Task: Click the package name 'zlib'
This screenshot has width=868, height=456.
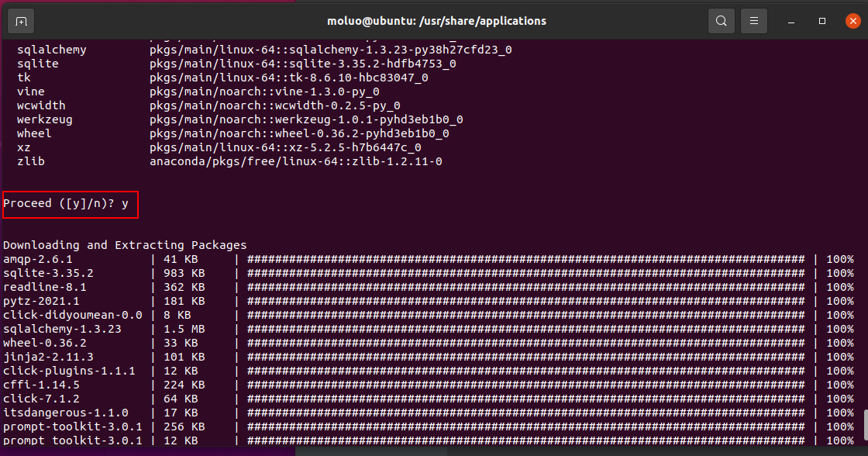Action: click(31, 161)
